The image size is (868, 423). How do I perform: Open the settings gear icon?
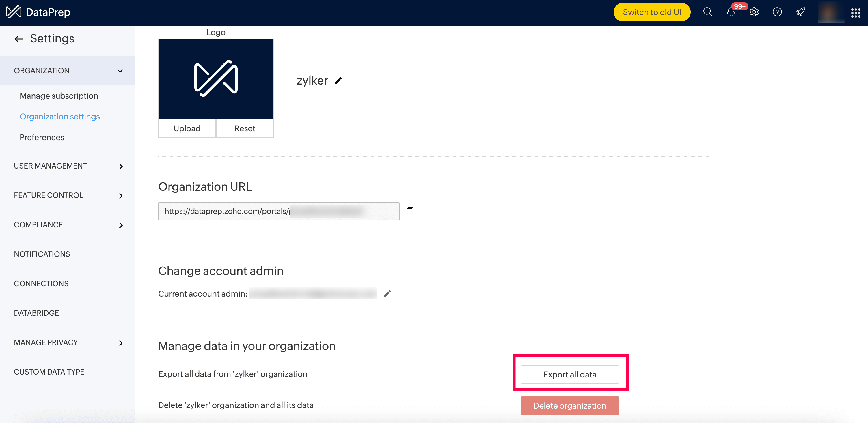point(754,12)
